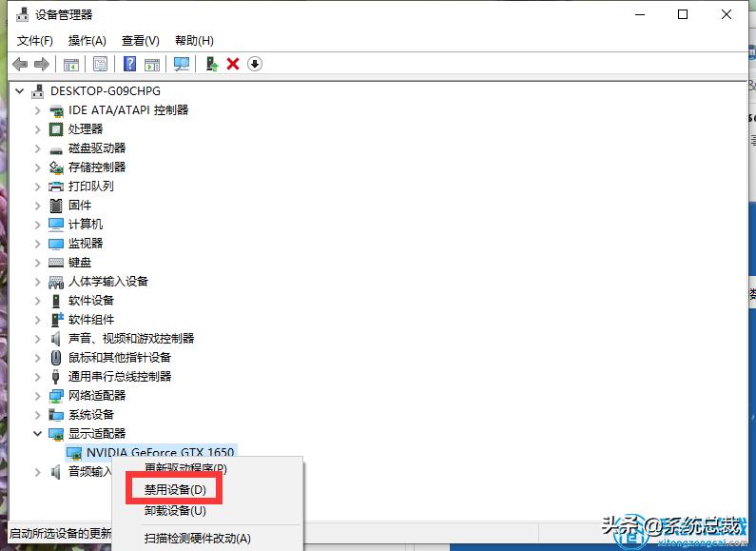Screen dimensions: 756x551
Task: Select the 固件 tree entry
Action: point(80,206)
